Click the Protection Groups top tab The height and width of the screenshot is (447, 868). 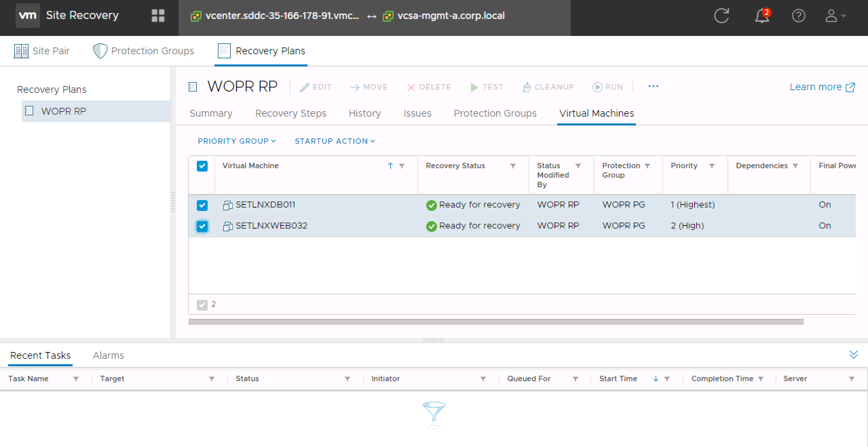coord(144,51)
